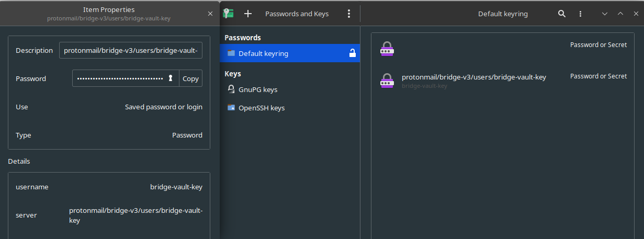Click the unnamed Password or Secret lock icon
This screenshot has height=239, width=644.
pyautogui.click(x=387, y=49)
